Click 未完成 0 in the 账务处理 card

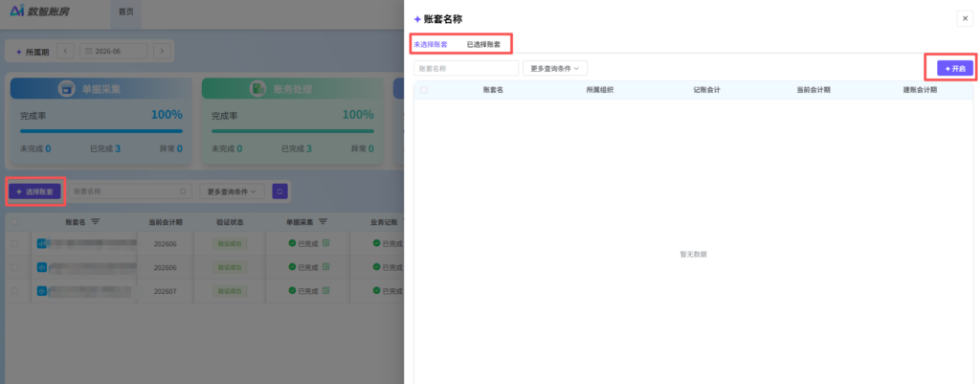coord(227,148)
